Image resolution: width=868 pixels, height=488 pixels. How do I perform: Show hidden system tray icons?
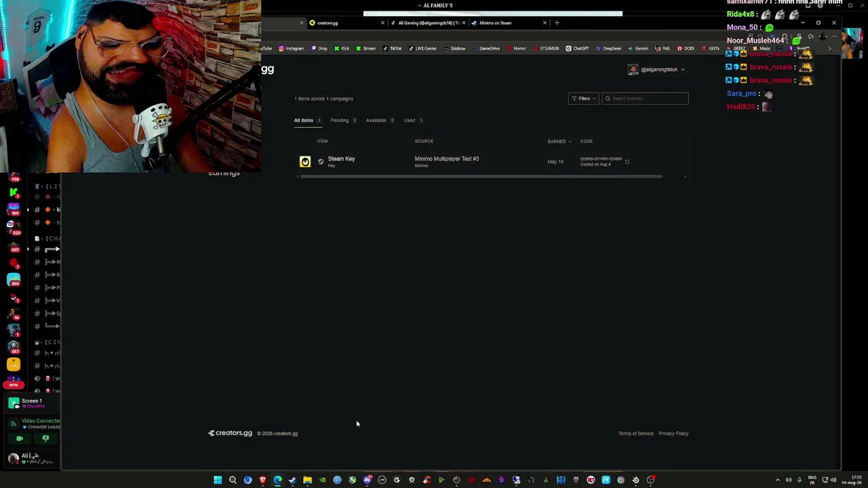pyautogui.click(x=778, y=480)
